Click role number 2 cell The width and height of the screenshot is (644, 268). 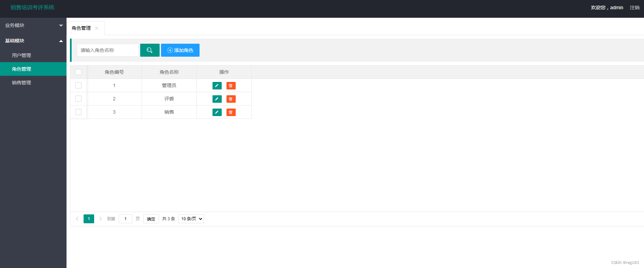click(x=114, y=99)
